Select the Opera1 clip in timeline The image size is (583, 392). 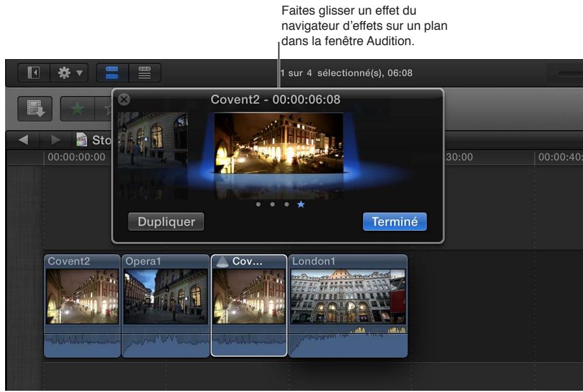point(165,306)
